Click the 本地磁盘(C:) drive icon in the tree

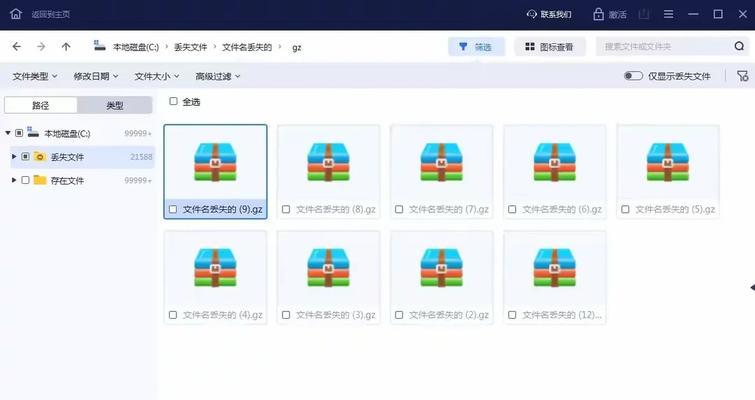(x=33, y=132)
